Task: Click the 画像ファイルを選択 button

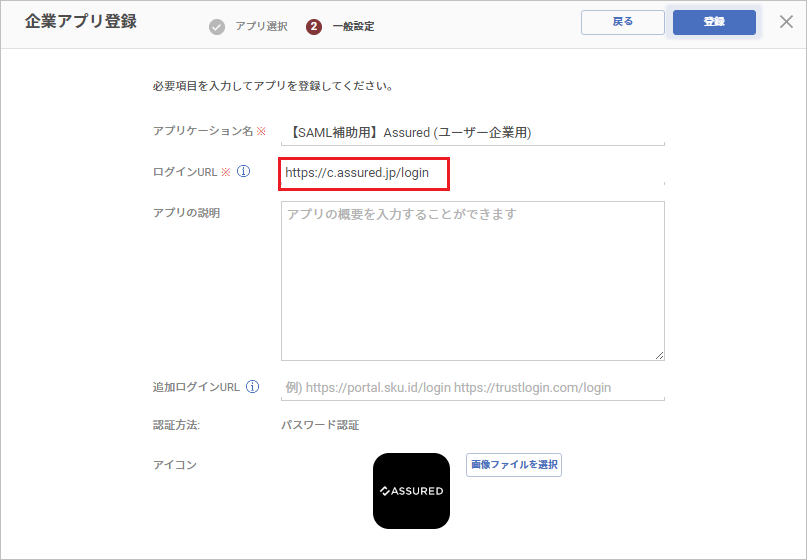Action: pyautogui.click(x=514, y=465)
